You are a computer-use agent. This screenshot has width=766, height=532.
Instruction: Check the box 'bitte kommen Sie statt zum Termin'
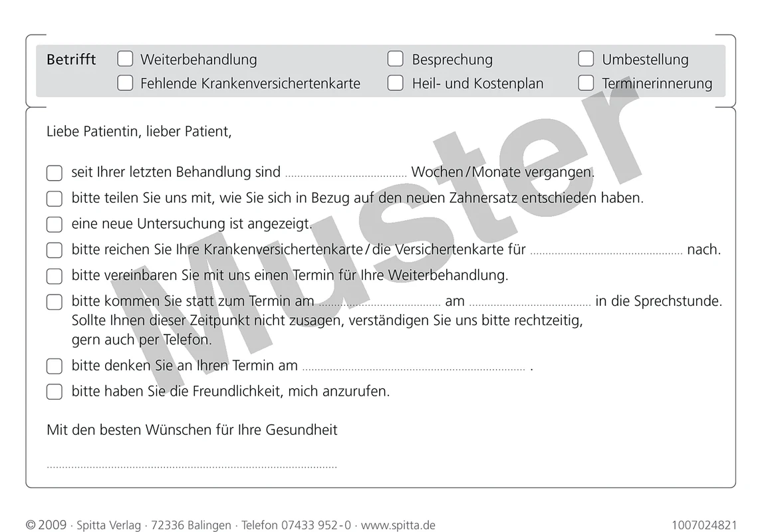(x=54, y=301)
